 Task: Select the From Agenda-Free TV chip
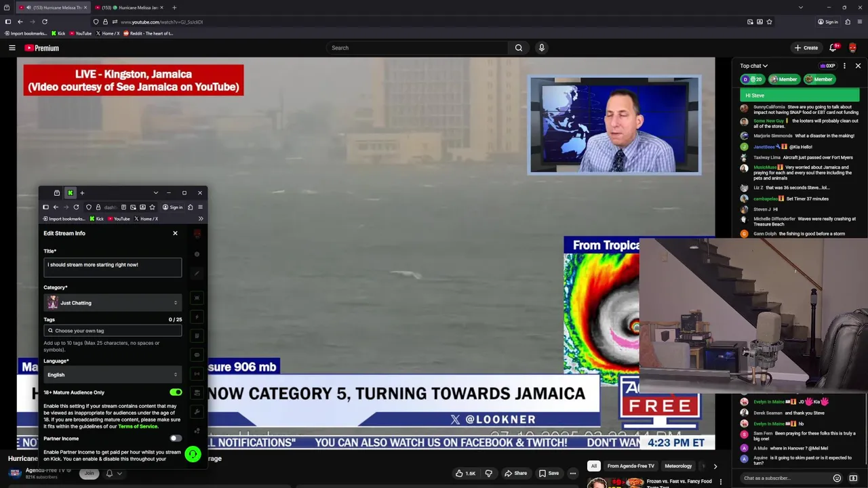(x=631, y=466)
